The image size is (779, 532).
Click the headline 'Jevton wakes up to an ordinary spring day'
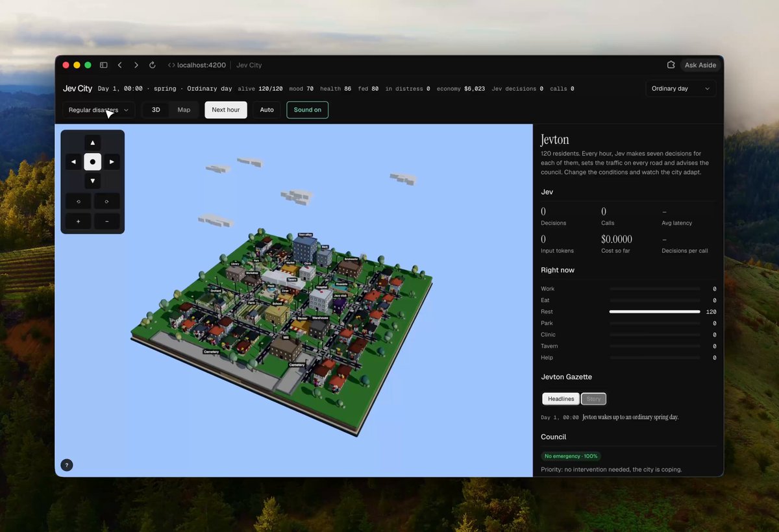click(630, 417)
